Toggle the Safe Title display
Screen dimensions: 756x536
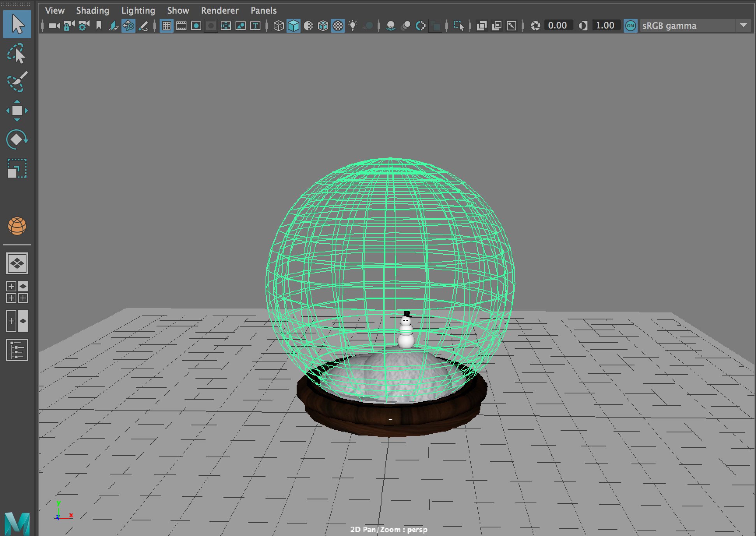point(255,26)
